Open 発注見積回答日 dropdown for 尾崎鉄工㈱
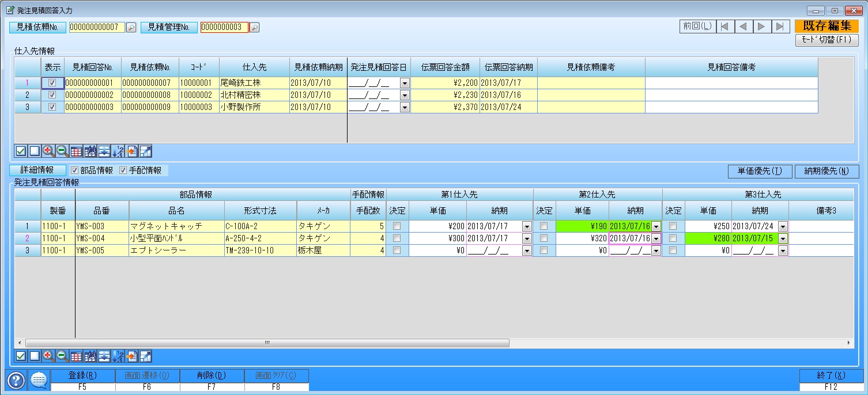 pyautogui.click(x=404, y=83)
